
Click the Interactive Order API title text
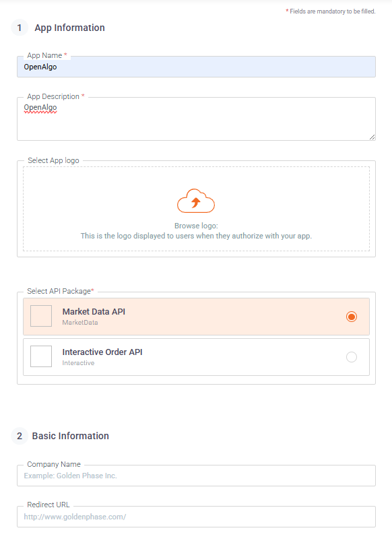[102, 352]
